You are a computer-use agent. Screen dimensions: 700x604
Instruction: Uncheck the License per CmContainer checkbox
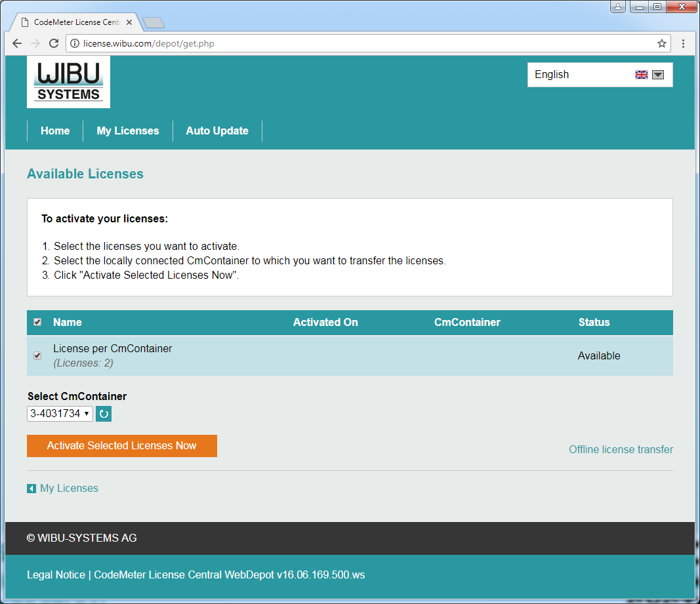37,355
